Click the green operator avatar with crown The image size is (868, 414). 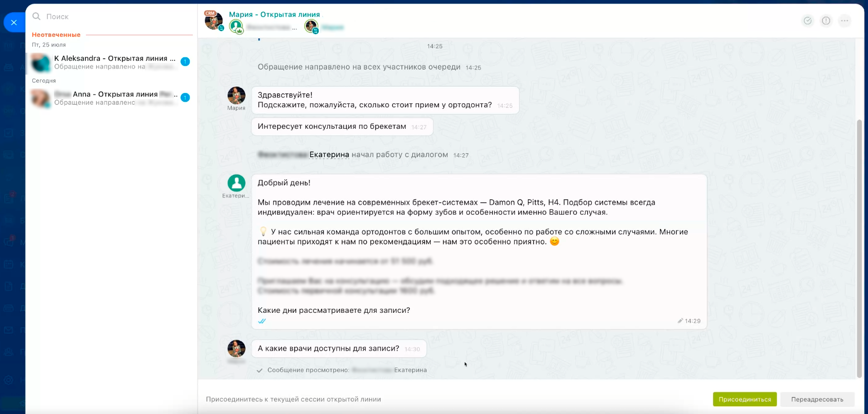point(236,26)
